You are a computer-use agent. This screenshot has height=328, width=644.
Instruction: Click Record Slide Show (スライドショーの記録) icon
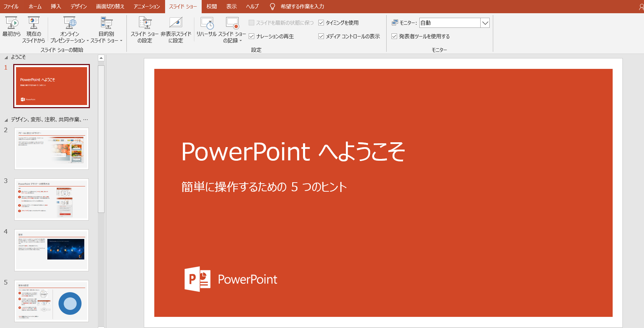point(232,24)
